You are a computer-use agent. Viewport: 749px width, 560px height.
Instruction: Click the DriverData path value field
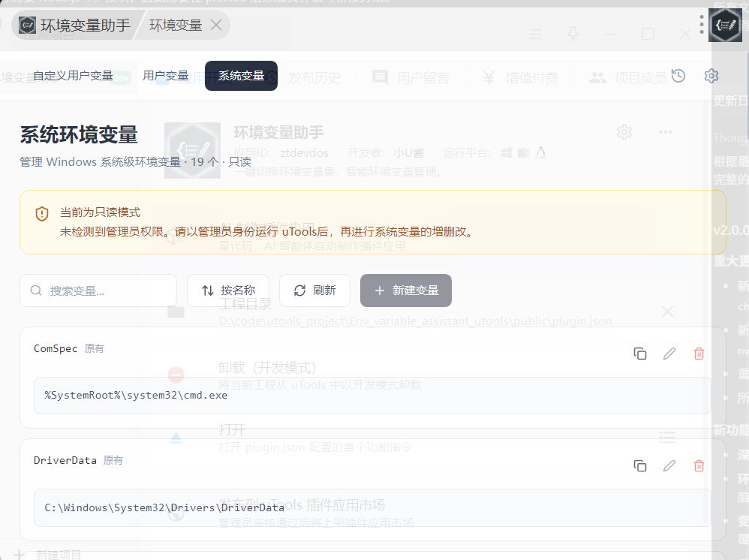tap(372, 507)
